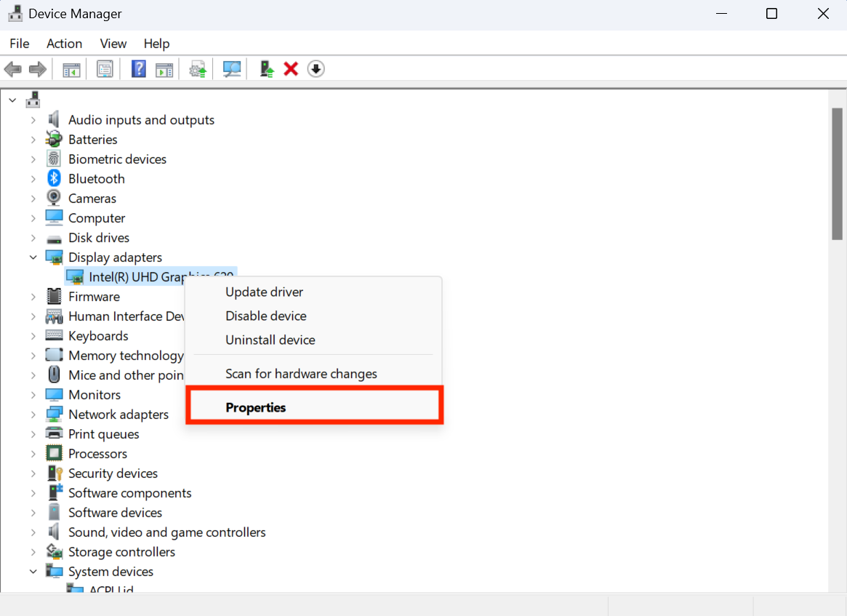Expand the Network adapters category
Image resolution: width=847 pixels, height=616 pixels.
point(33,414)
